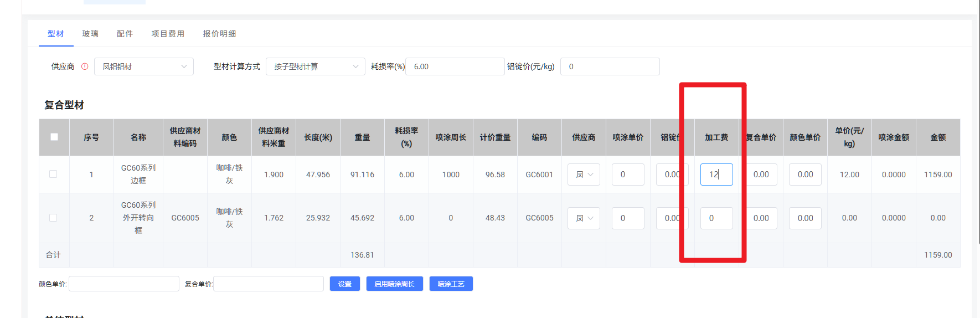The image size is (980, 318).
Task: Open row 1 supplier dropdown in table
Action: pyautogui.click(x=584, y=175)
